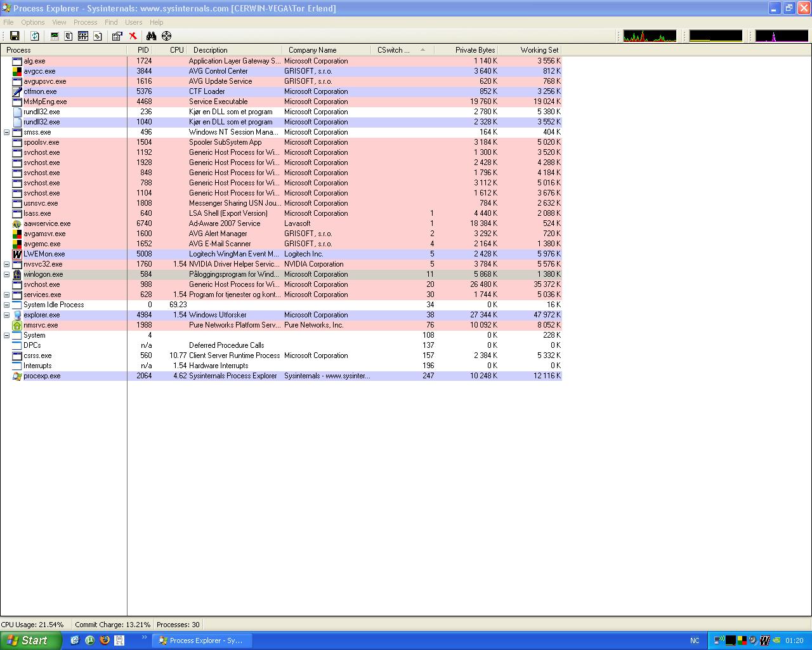The width and height of the screenshot is (812, 650).
Task: Open the process Properties toolbar icon
Action: point(117,36)
